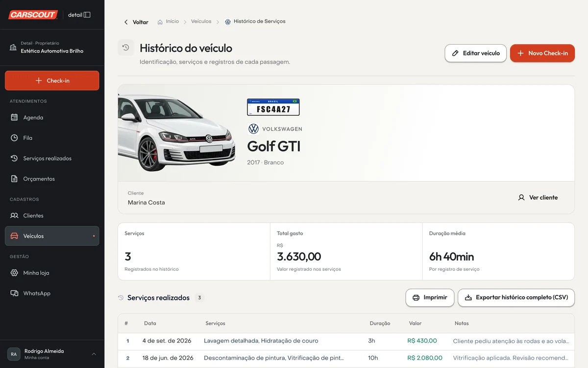Expand the Rodrigo Almeida account menu chevron
The image size is (588, 368).
point(94,354)
